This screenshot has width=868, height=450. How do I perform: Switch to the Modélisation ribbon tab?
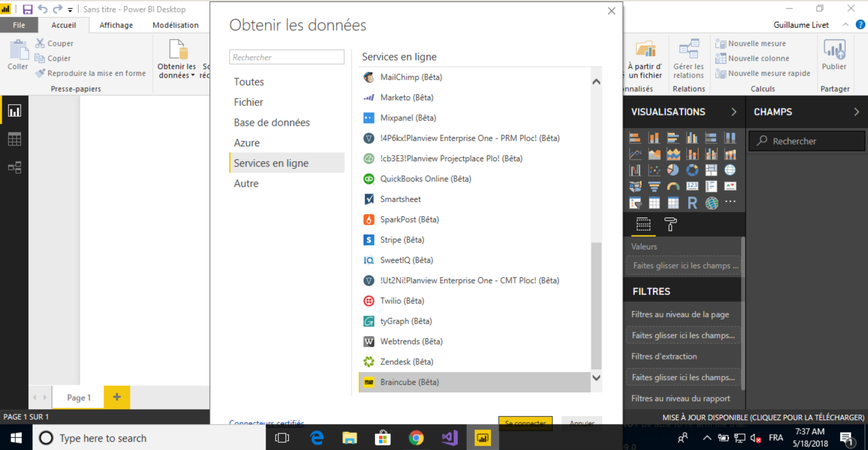coord(175,25)
